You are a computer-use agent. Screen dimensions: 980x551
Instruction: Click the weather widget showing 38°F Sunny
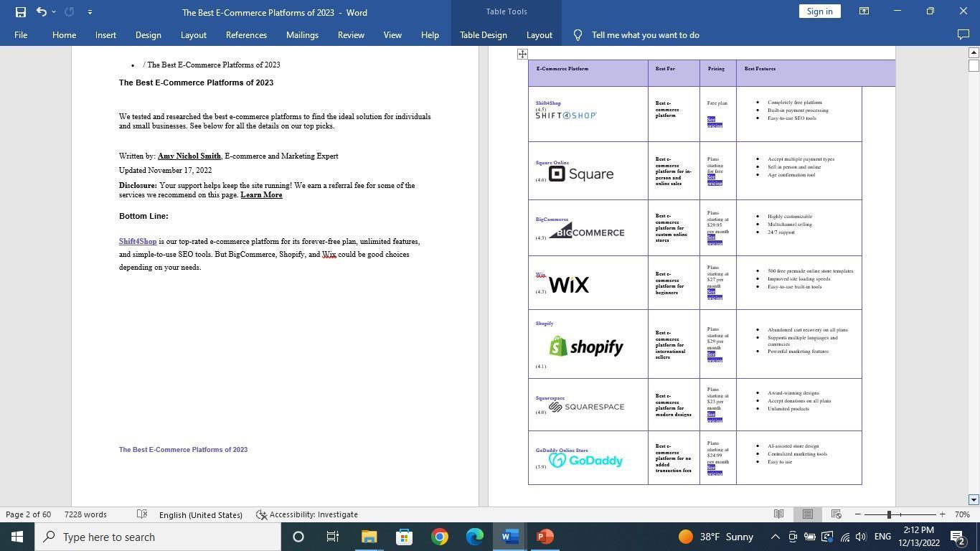click(716, 537)
